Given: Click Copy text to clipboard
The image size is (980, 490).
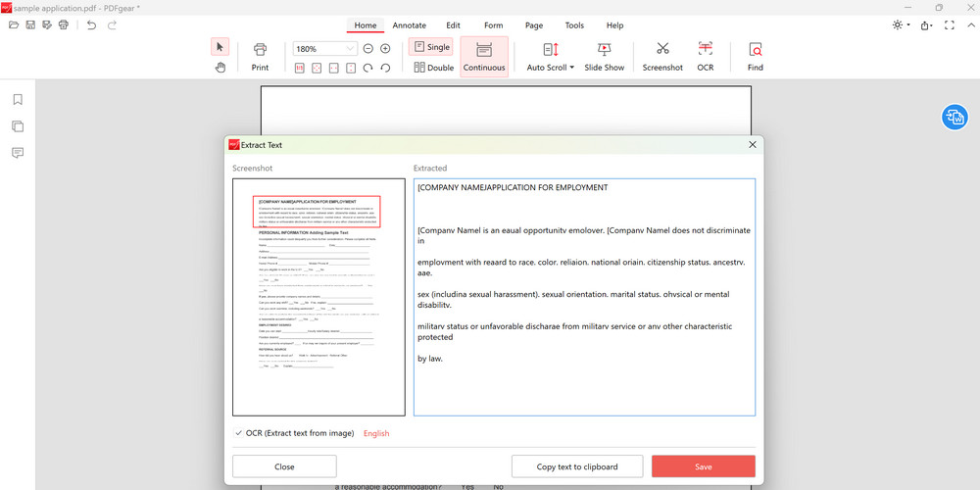Looking at the screenshot, I should 577,466.
